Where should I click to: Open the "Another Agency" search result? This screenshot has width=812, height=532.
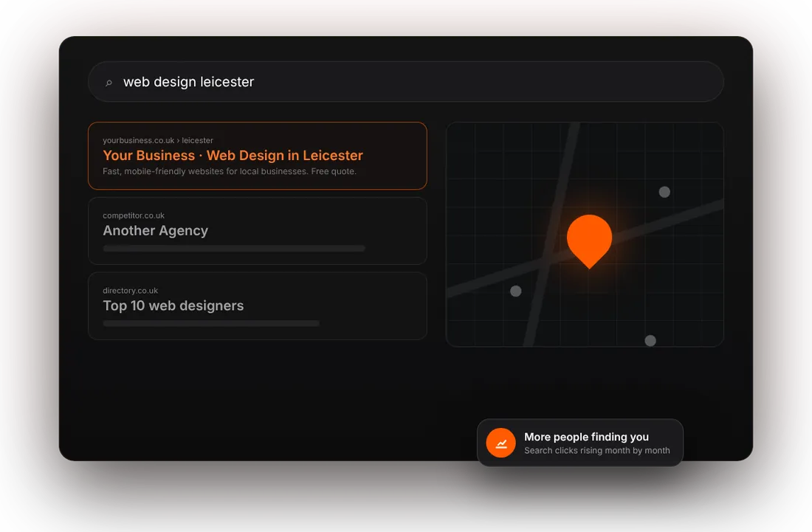[258, 231]
